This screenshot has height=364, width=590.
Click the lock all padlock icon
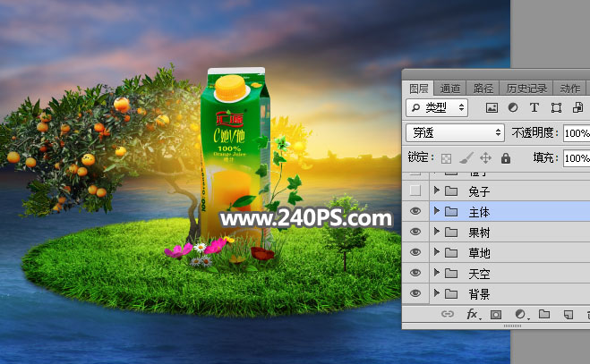coord(506,158)
